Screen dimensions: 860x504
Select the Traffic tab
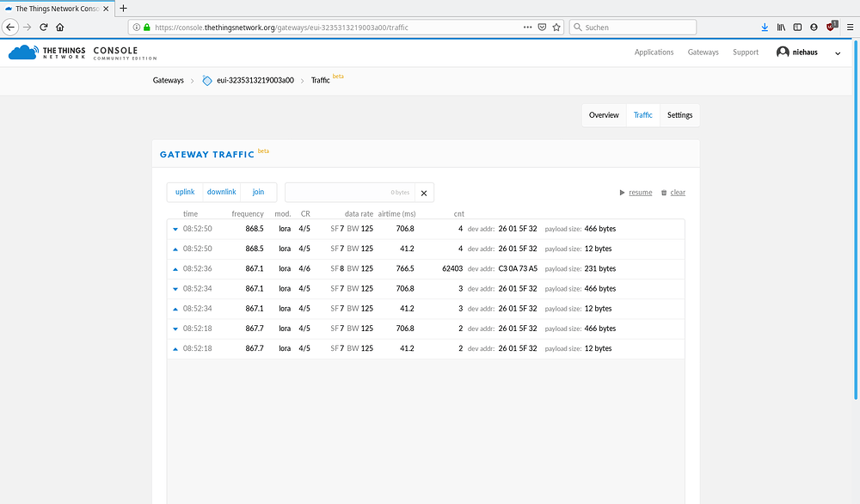[x=642, y=115]
